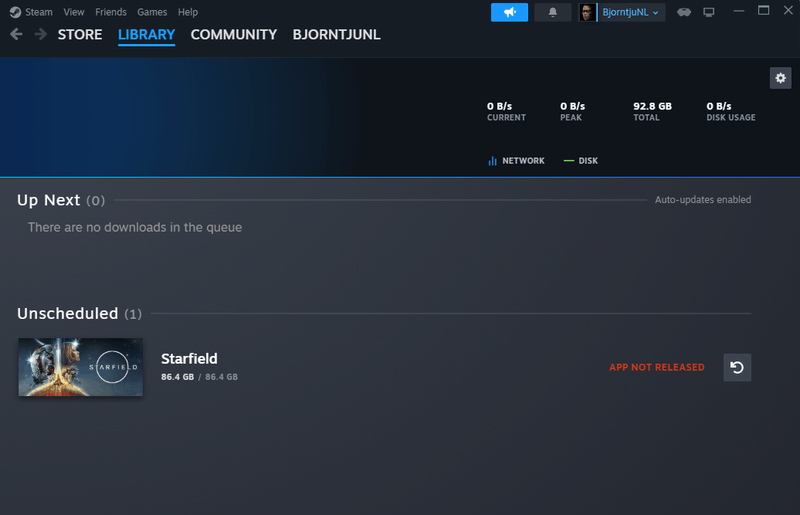The width and height of the screenshot is (800, 515).
Task: Open the Friends menu
Action: click(111, 12)
